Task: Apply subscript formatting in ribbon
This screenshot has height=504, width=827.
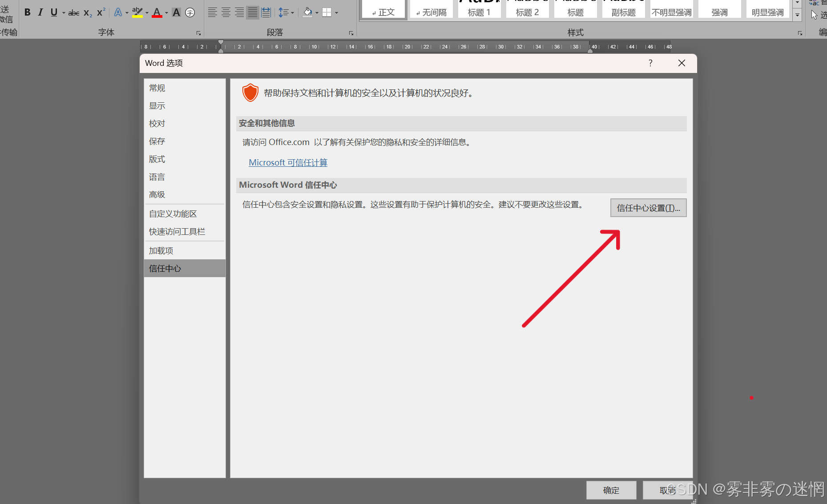Action: (88, 13)
